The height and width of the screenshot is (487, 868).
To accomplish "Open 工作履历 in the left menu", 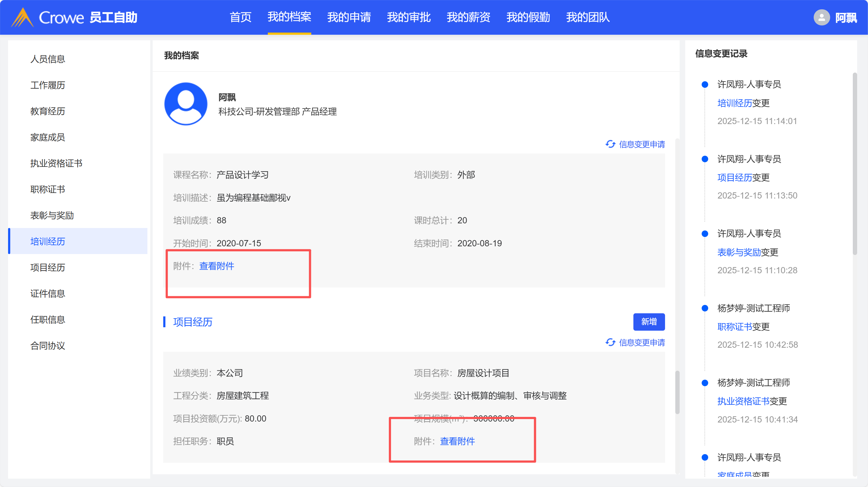I will (47, 85).
